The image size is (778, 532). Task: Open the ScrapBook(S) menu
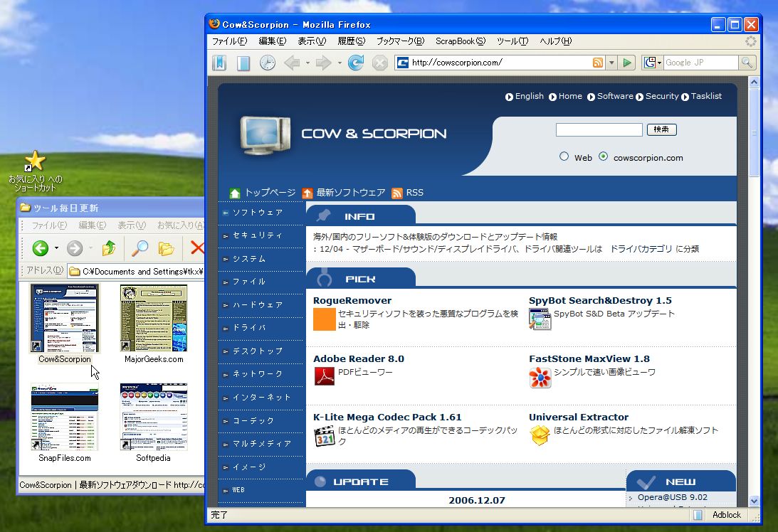pos(461,41)
